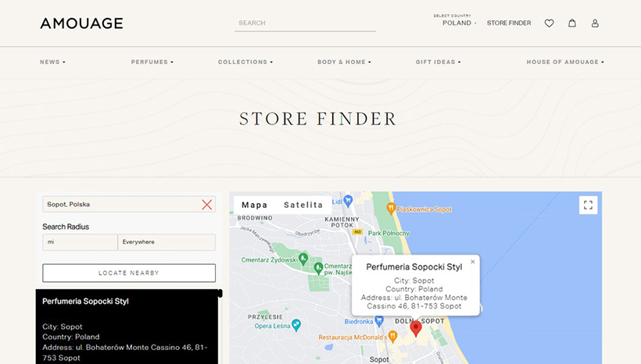
Task: Switch map to Satelita view
Action: (303, 205)
